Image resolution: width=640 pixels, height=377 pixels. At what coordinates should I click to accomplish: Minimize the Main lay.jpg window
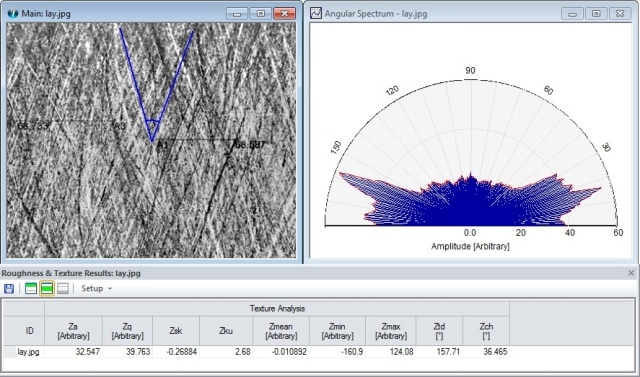click(237, 13)
